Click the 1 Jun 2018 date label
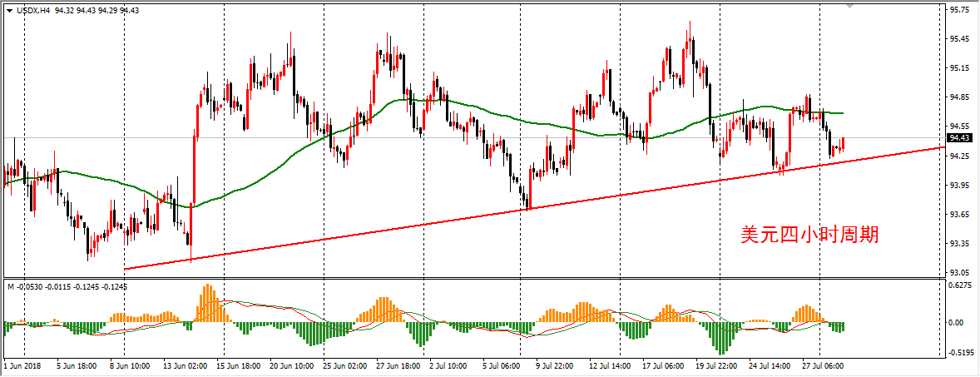Image resolution: width=980 pixels, height=377 pixels. pos(22,365)
